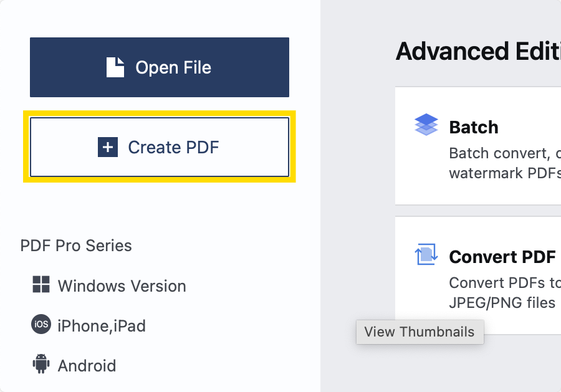Click the Batch card description text
The height and width of the screenshot is (392, 561).
click(x=505, y=163)
